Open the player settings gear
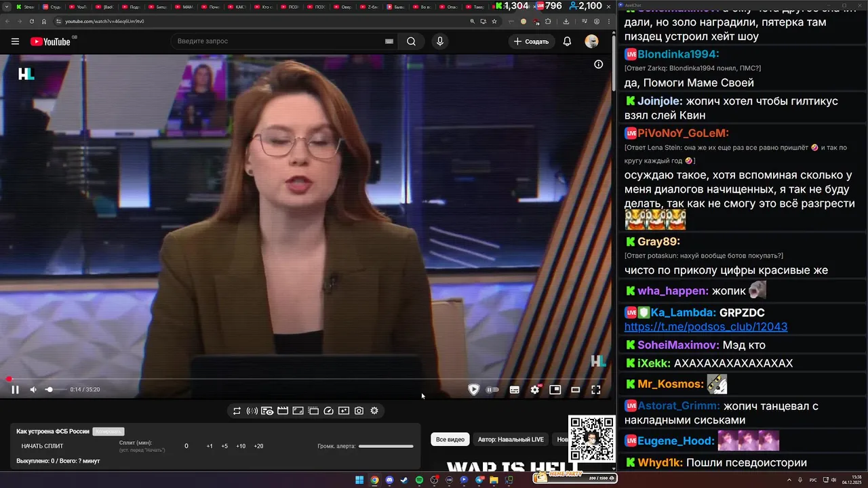The image size is (868, 488). [535, 390]
